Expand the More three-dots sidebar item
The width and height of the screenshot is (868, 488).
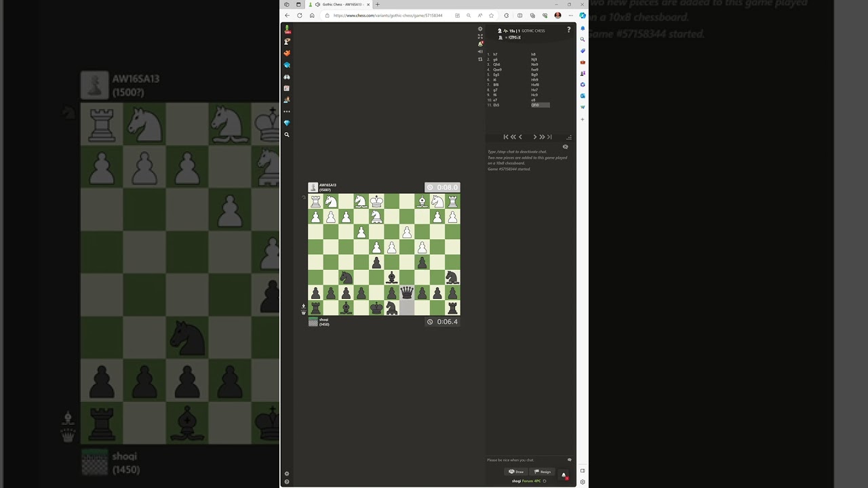point(287,111)
